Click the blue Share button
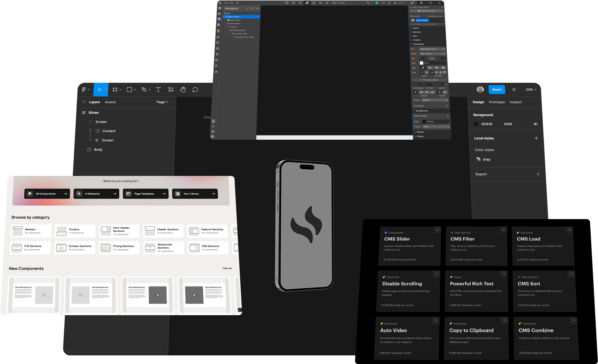Image resolution: width=598 pixels, height=364 pixels. [497, 89]
